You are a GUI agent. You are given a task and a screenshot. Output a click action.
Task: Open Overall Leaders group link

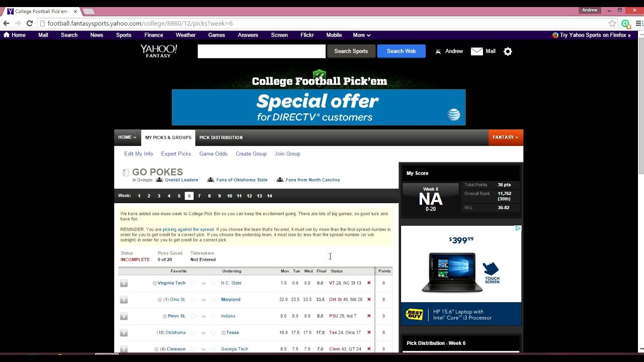click(182, 180)
